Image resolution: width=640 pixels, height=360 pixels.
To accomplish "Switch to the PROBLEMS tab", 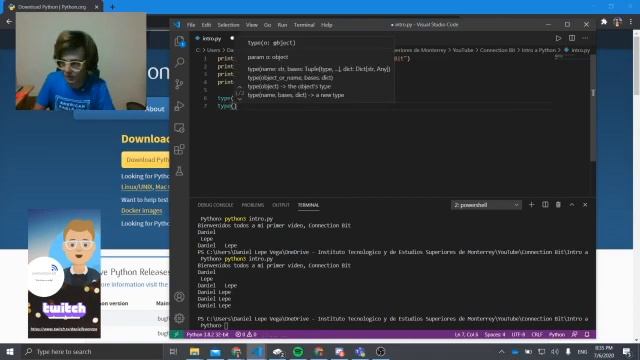I will (253, 205).
